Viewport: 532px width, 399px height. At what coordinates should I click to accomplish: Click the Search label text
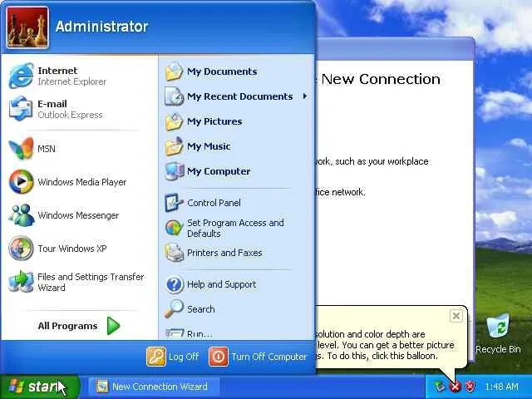(201, 309)
